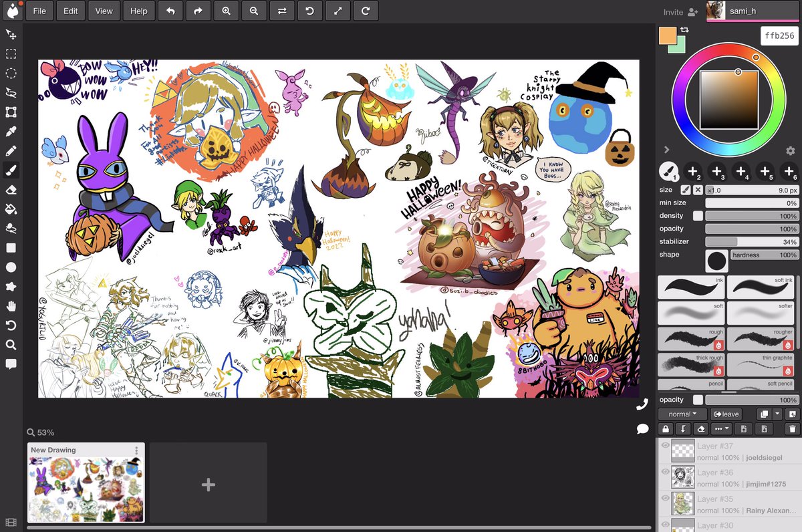The width and height of the screenshot is (802, 532).
Task: Select the Move tool
Action: [11, 34]
